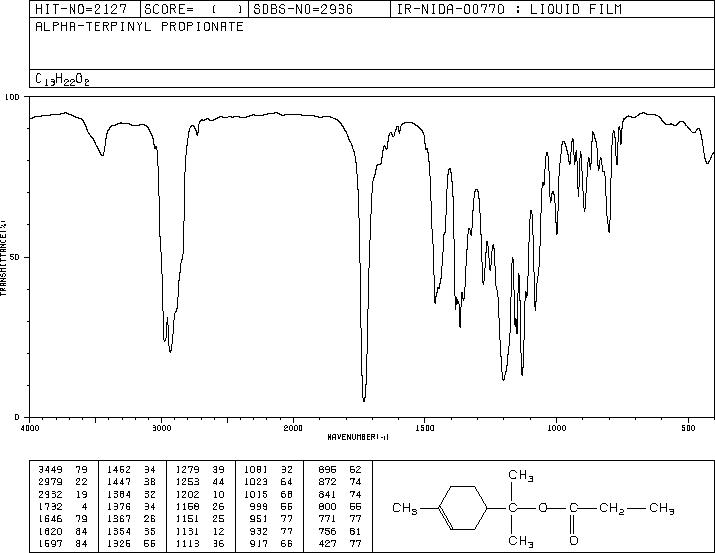Click the WAVENUMBER horizontal axis title
This screenshot has height=553, width=715.
tap(358, 437)
